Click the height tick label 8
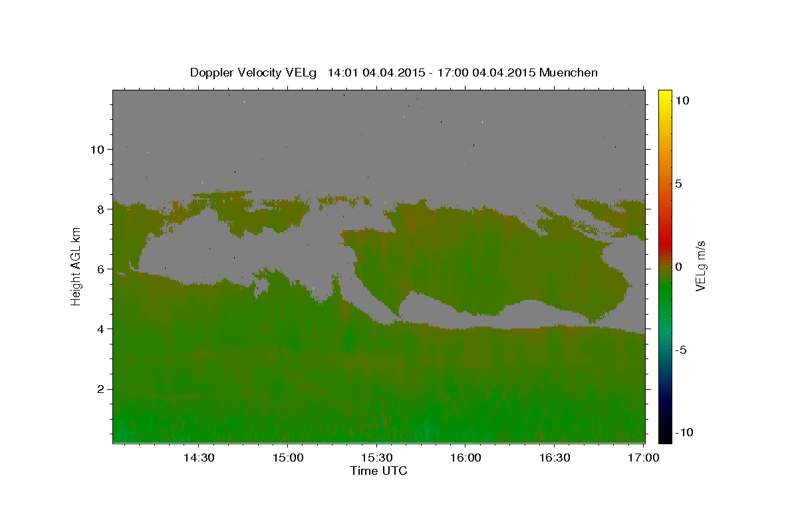Image resolution: width=798 pixels, height=532 pixels. tap(100, 209)
